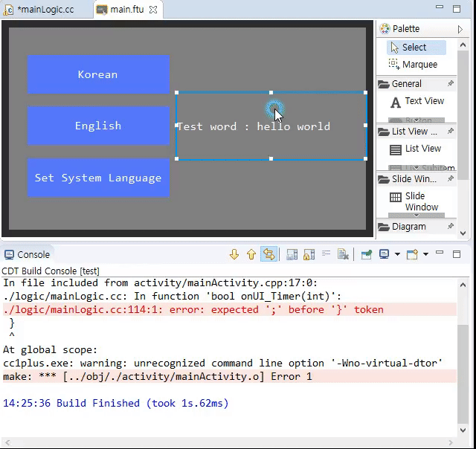This screenshot has height=449, width=476.
Task: Click the console scrollbar up arrow
Action: [x=463, y=285]
